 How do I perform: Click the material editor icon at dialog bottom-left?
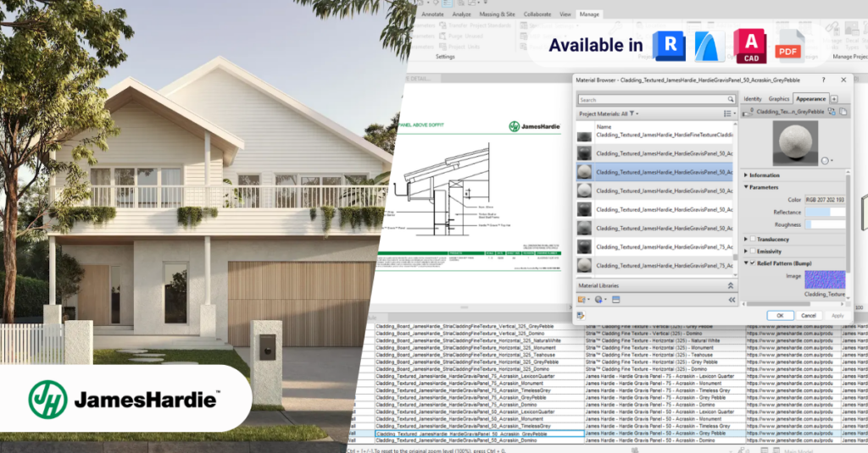(580, 315)
